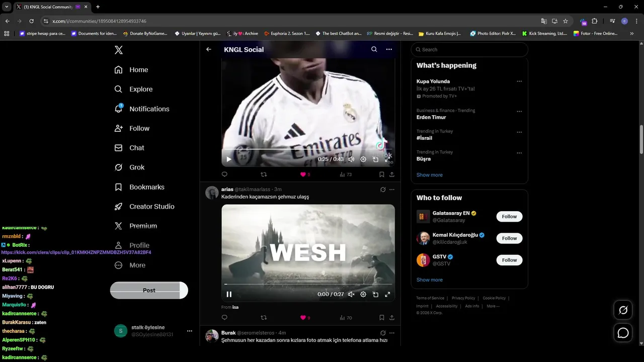Image resolution: width=644 pixels, height=362 pixels.
Task: Repost the Real Madrid video post
Action: [x=264, y=174]
